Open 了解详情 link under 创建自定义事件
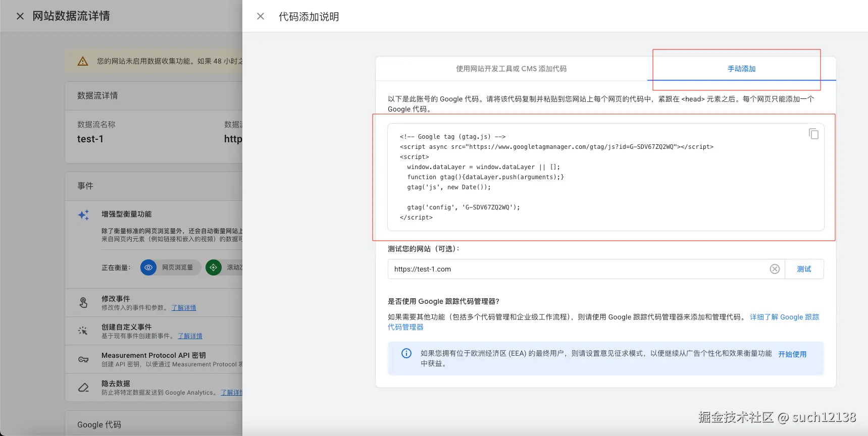 click(x=190, y=336)
